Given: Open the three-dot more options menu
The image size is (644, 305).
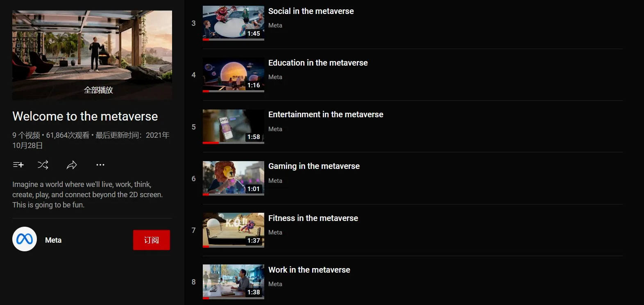Looking at the screenshot, I should pos(100,165).
